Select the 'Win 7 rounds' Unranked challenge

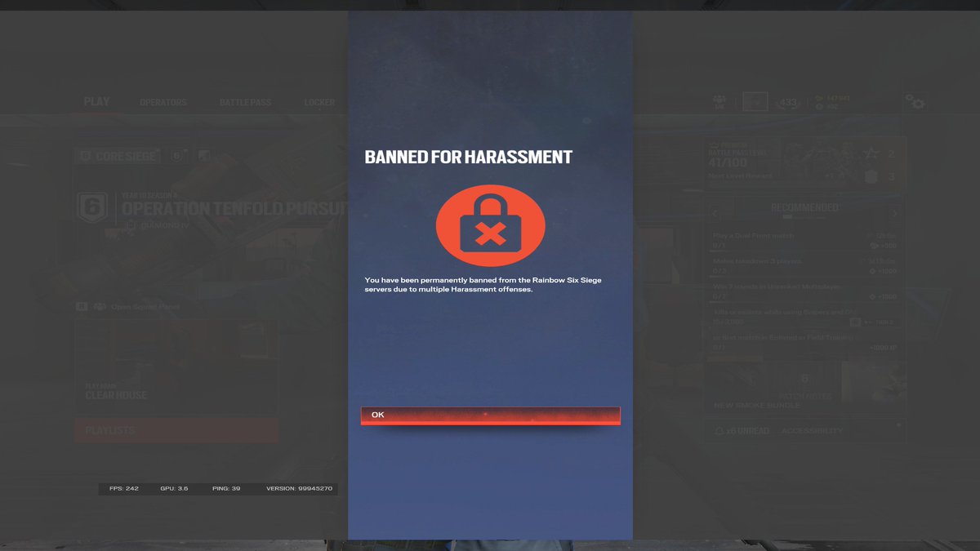pyautogui.click(x=805, y=291)
